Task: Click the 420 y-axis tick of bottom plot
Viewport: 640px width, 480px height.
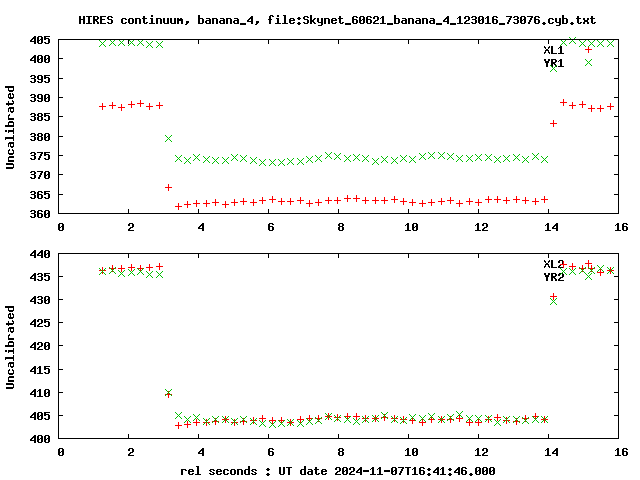Action: (40, 346)
